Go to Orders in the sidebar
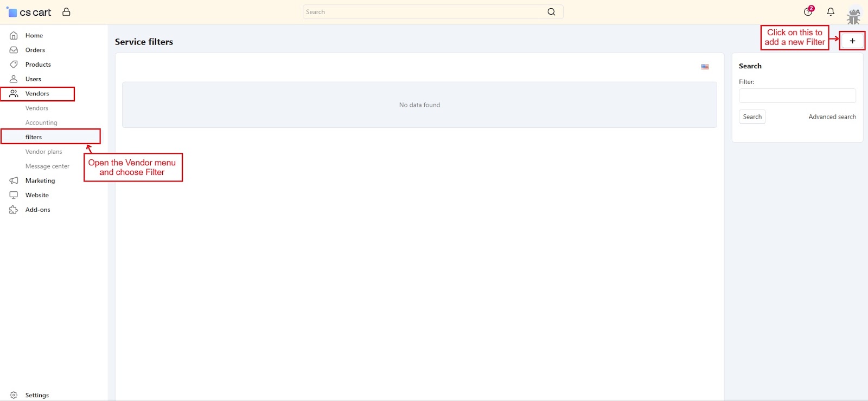 (35, 50)
